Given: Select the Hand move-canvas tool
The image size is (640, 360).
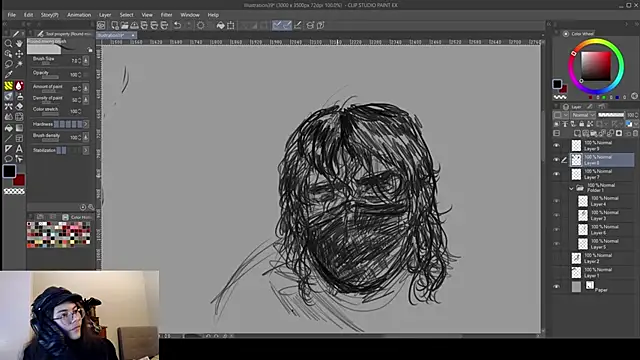Looking at the screenshot, I should pyautogui.click(x=19, y=43).
